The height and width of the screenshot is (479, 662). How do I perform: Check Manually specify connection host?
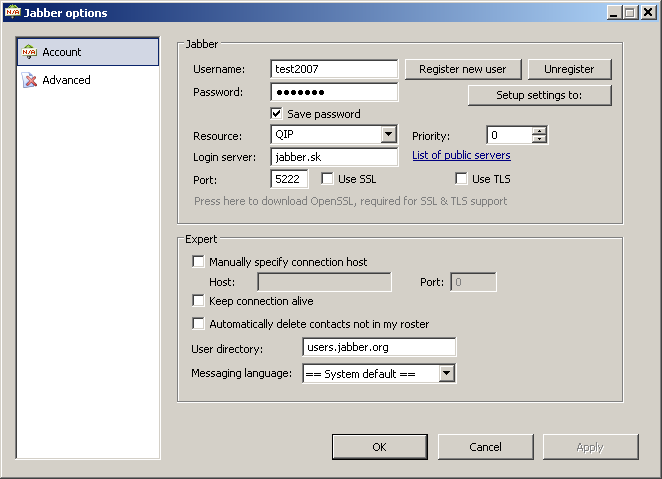point(198,261)
